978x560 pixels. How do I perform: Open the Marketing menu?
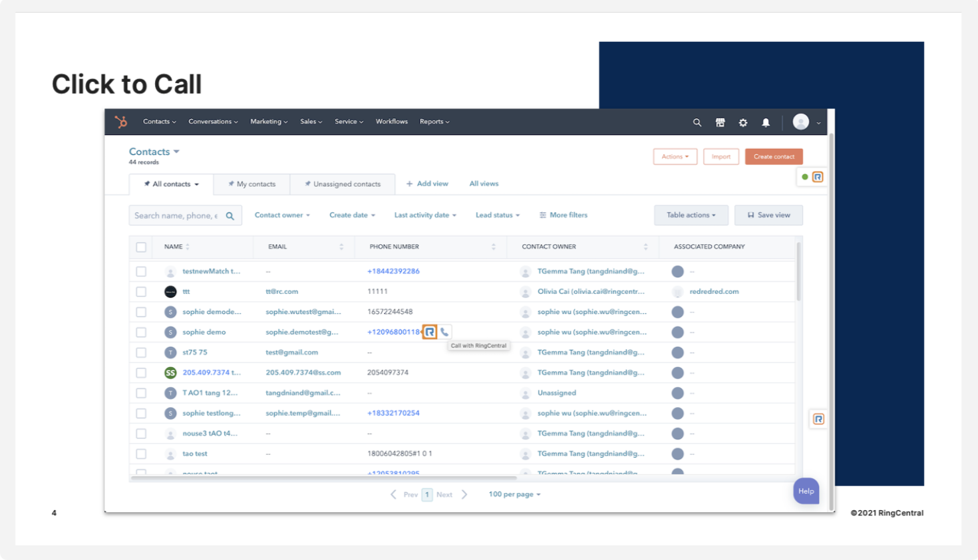click(x=269, y=122)
